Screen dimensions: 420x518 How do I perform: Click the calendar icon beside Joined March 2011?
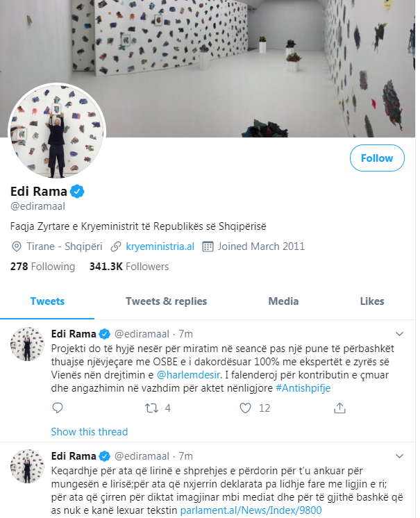(x=208, y=247)
